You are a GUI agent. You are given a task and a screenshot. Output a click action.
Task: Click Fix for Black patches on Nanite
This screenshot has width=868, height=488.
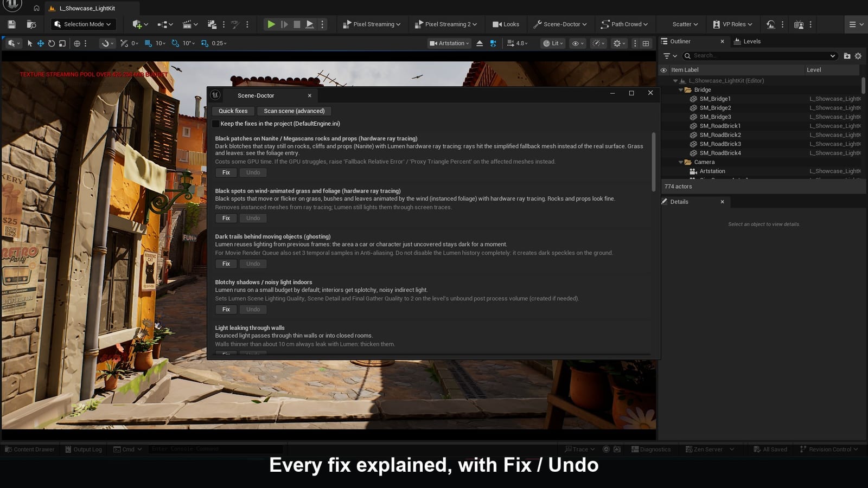[x=226, y=172]
